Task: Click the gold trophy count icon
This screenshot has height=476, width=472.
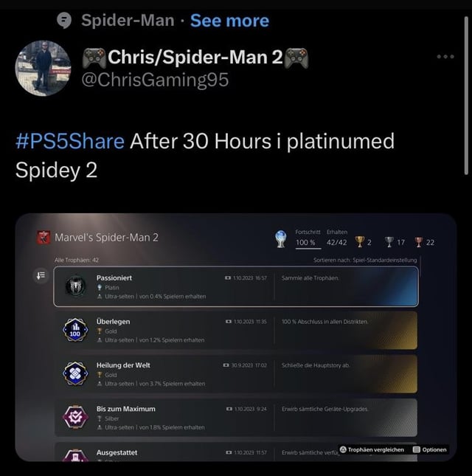Action: tap(360, 242)
